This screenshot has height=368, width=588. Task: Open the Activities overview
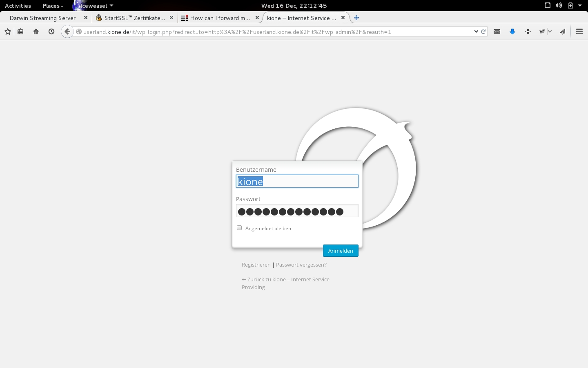(18, 6)
